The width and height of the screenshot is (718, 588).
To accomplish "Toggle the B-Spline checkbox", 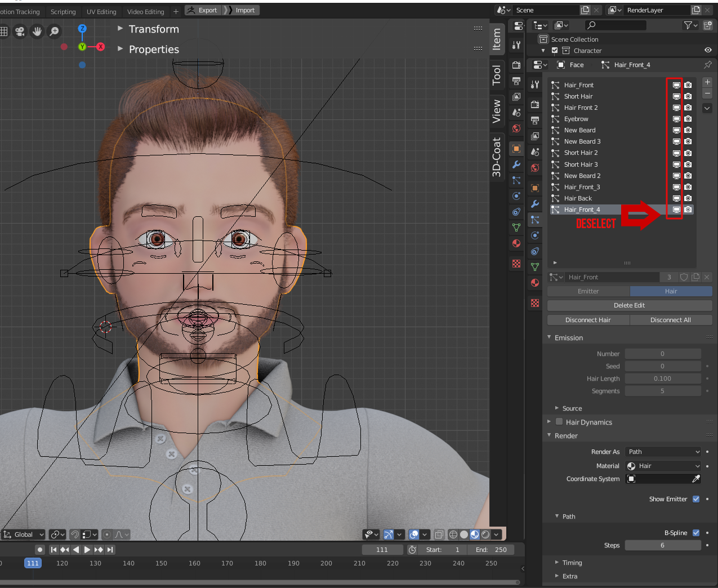I will pos(696,533).
